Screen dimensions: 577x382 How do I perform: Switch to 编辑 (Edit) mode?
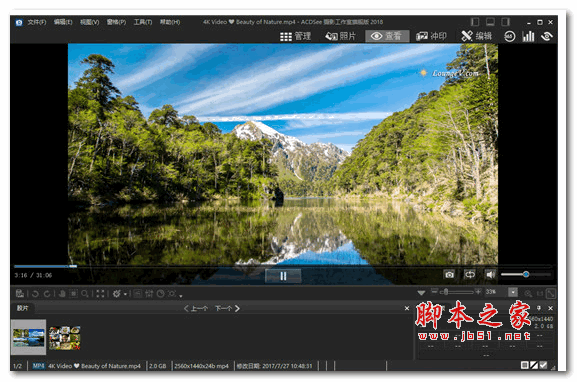coord(477,36)
